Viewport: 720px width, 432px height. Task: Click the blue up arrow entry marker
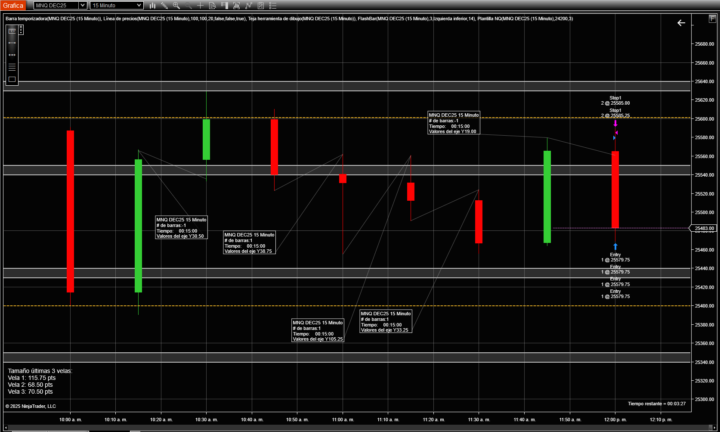(x=615, y=247)
